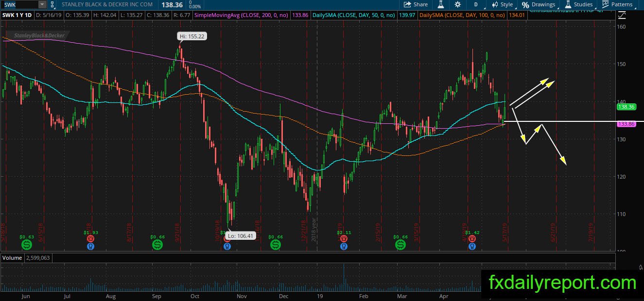Screen dimensions: 644x301
Task: Click the blue lightbulb icon below $1.42
Action: [471, 247]
